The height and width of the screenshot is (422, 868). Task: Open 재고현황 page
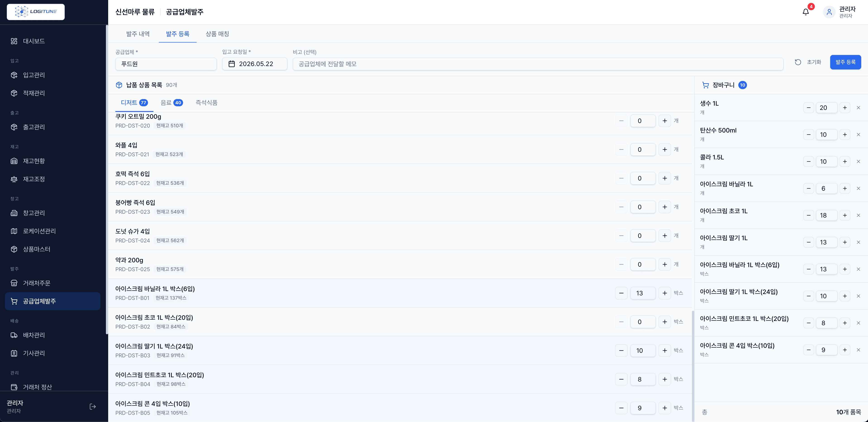[x=52, y=161]
